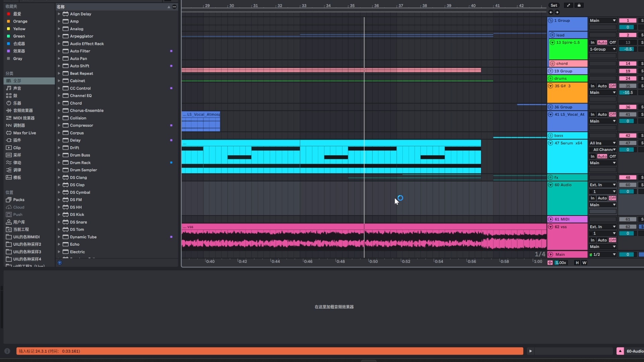Click the 1.00x value field
The width and height of the screenshot is (644, 362).
(x=561, y=263)
